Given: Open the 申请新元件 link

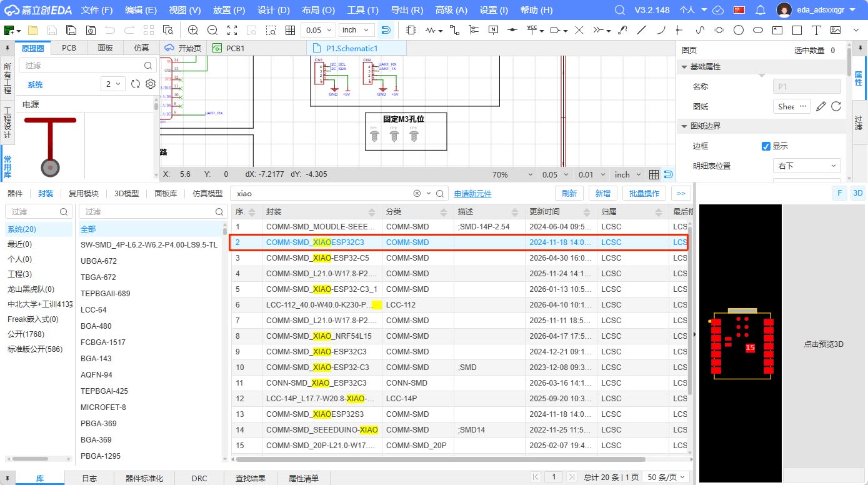Looking at the screenshot, I should pos(472,194).
